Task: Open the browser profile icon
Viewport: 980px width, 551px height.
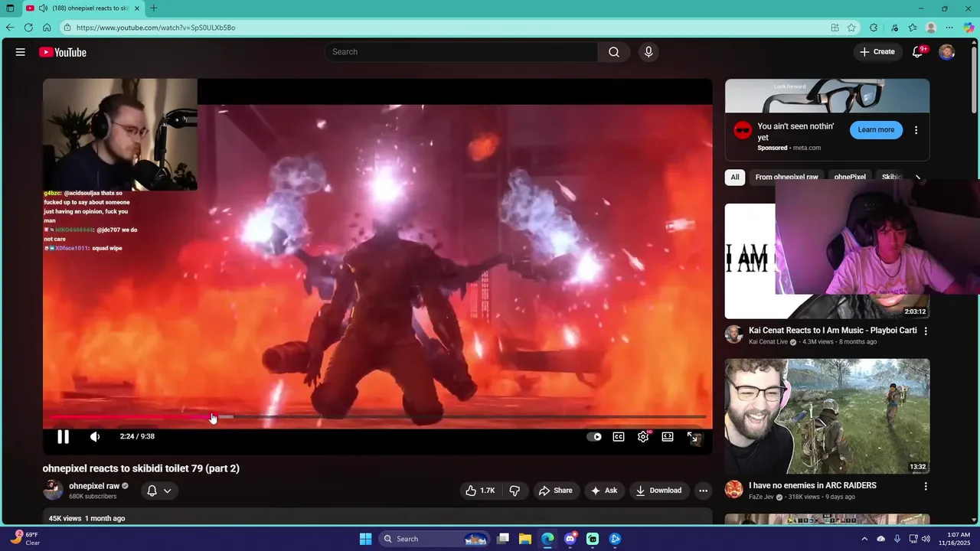Action: click(931, 28)
